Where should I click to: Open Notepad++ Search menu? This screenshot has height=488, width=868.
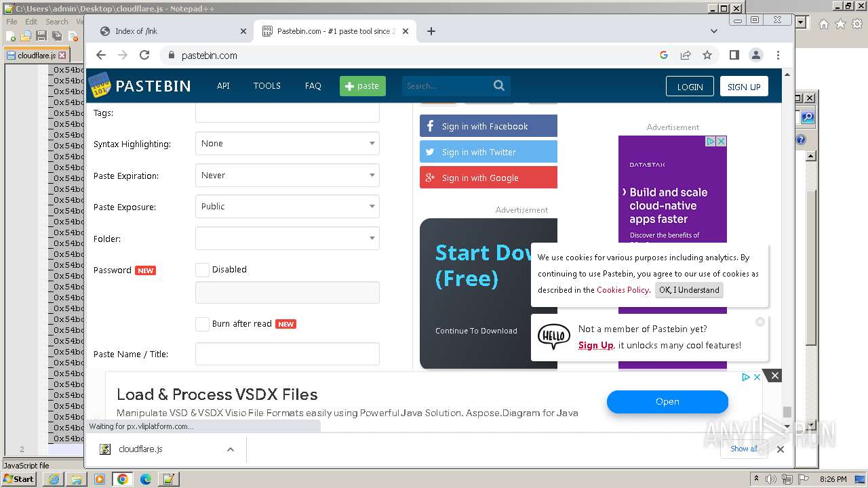57,22
